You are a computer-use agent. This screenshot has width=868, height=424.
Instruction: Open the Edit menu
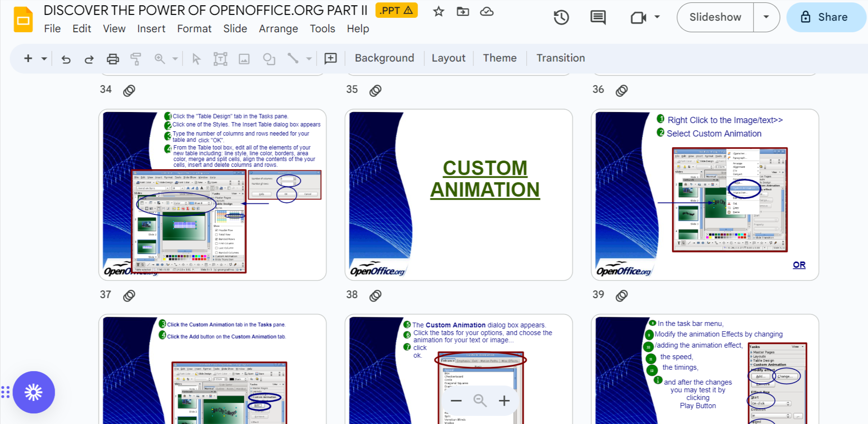pos(82,29)
